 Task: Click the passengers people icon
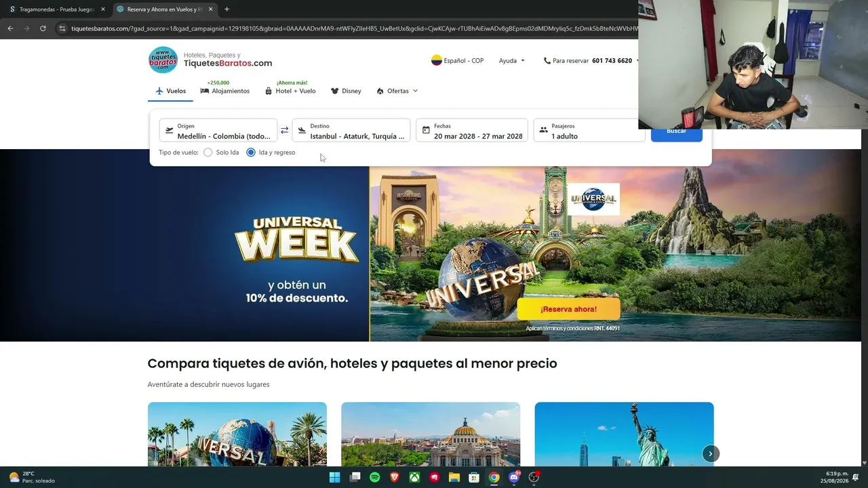point(543,130)
